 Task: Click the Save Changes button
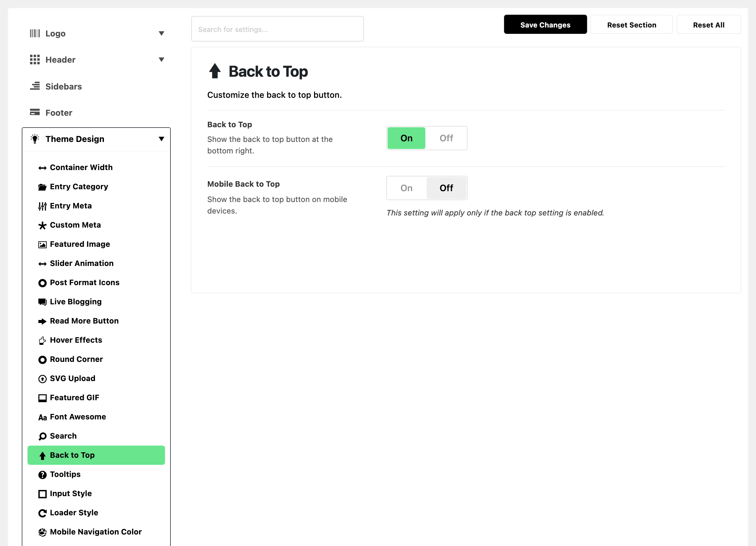point(545,25)
